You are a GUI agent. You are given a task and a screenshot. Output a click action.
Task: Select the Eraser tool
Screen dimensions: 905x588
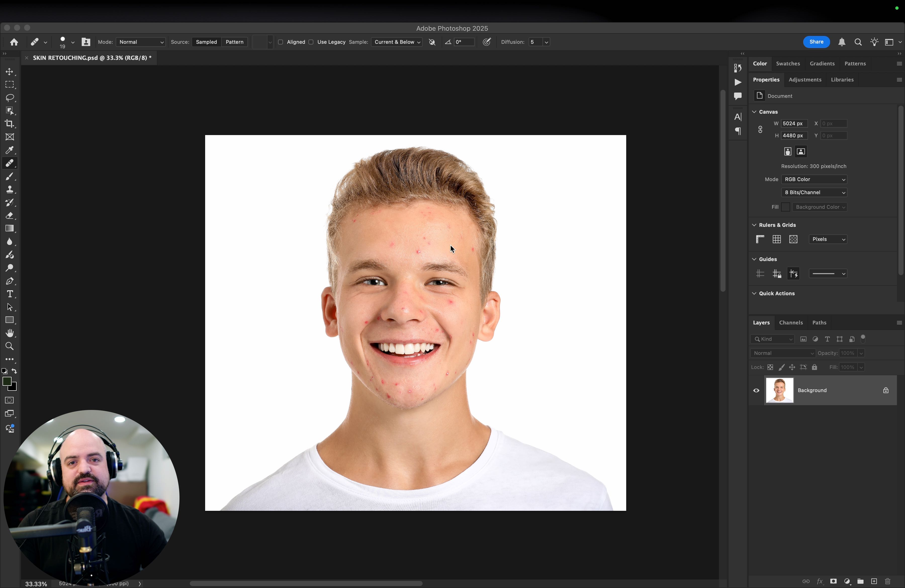(x=10, y=216)
